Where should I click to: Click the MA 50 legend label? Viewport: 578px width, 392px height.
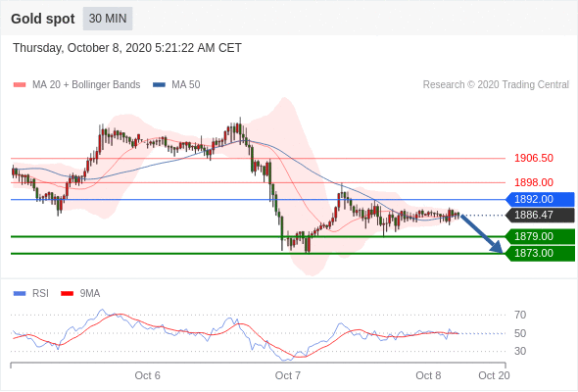pyautogui.click(x=186, y=85)
